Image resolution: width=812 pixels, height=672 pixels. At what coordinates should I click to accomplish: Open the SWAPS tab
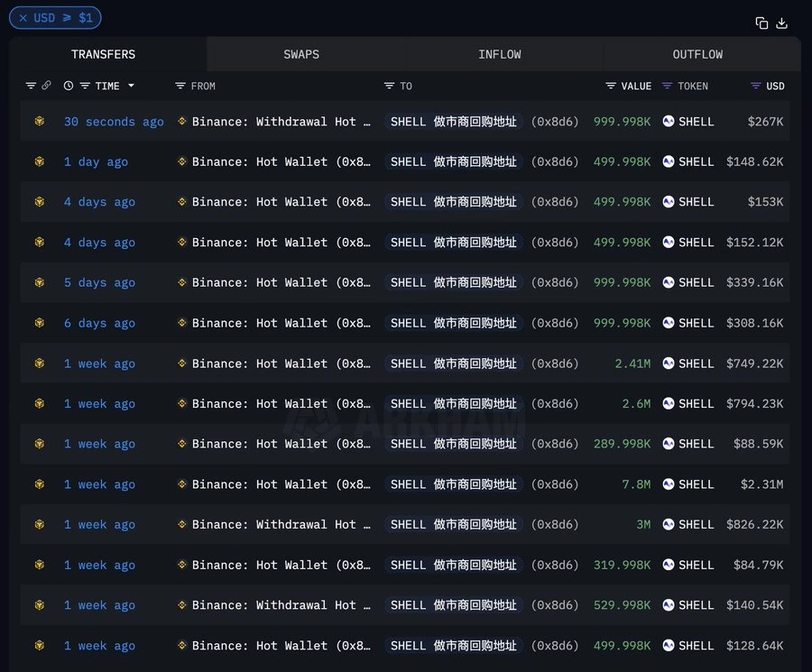click(301, 54)
